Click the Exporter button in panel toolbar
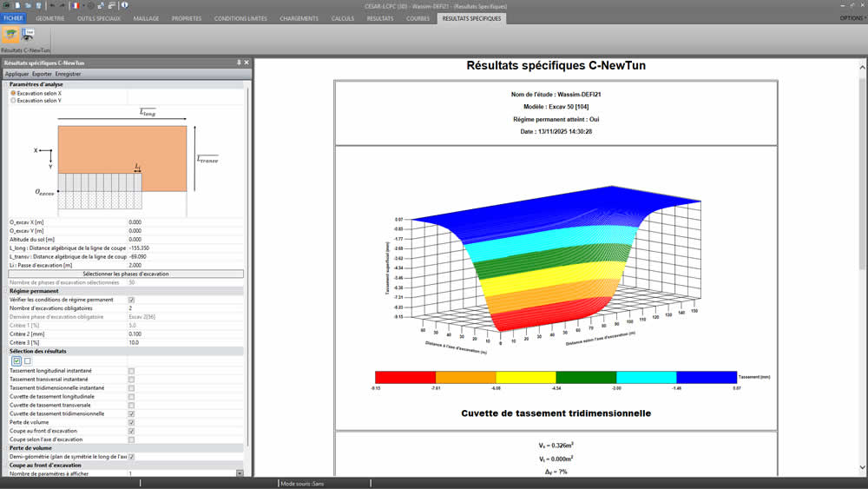This screenshot has width=868, height=489. click(42, 74)
